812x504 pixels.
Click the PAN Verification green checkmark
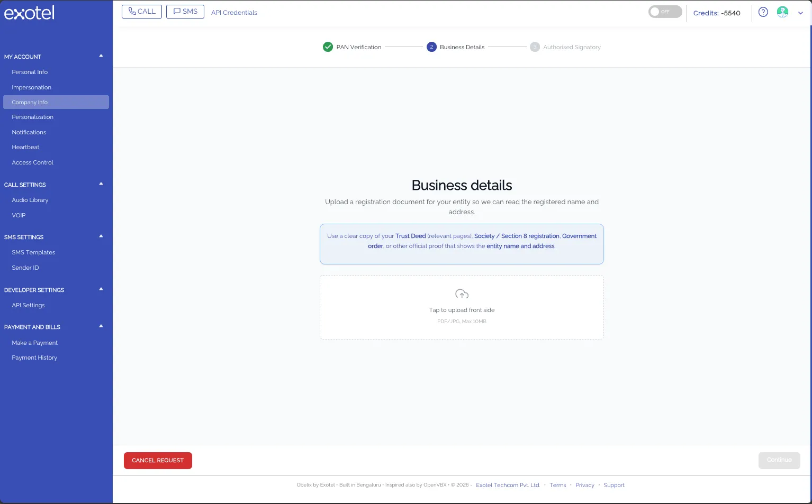[328, 47]
